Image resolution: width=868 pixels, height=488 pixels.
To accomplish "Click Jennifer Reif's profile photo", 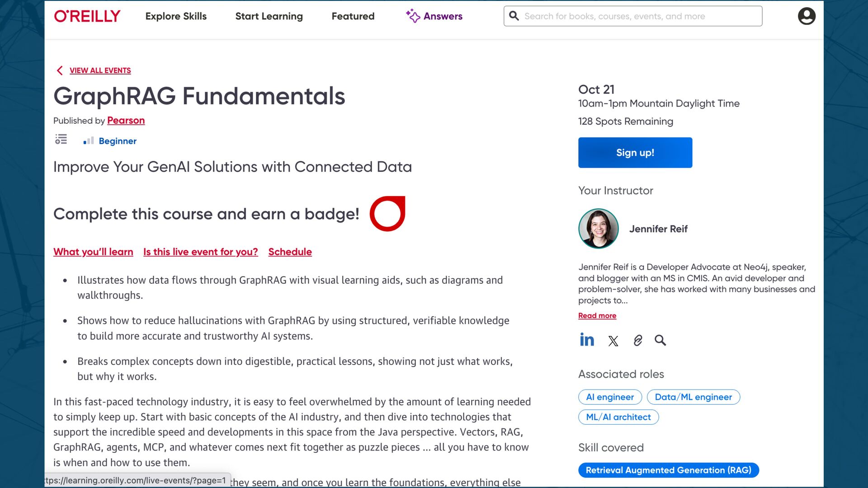I will (x=599, y=229).
